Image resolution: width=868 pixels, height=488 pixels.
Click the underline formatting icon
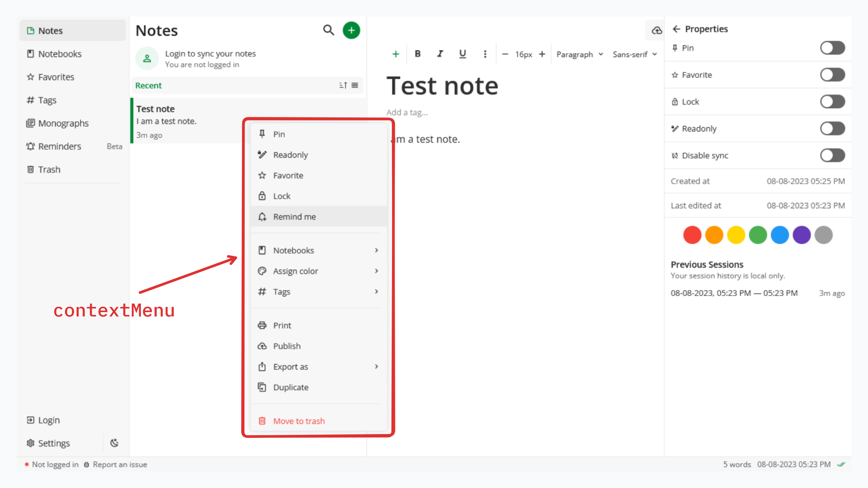[462, 54]
